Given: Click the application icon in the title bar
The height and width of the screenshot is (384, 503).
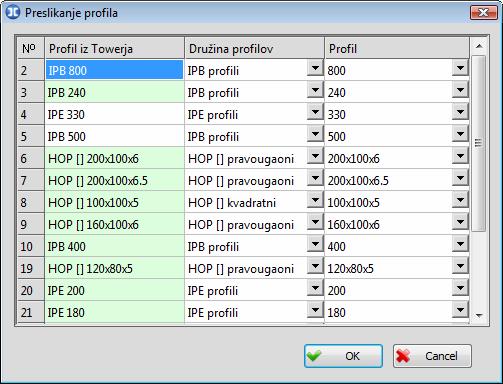Looking at the screenshot, I should click(13, 13).
